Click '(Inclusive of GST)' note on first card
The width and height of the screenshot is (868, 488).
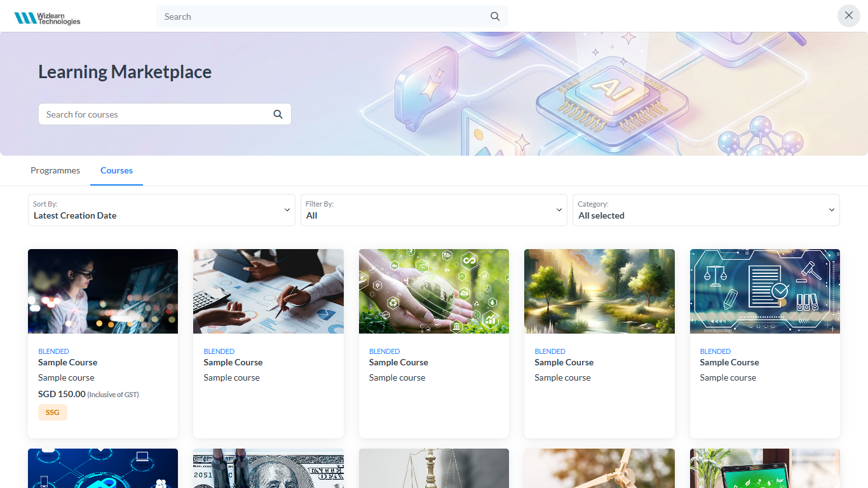(113, 395)
